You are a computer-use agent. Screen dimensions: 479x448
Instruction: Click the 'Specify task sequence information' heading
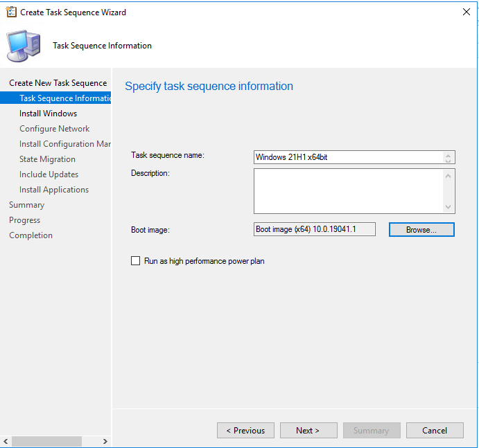(x=209, y=87)
